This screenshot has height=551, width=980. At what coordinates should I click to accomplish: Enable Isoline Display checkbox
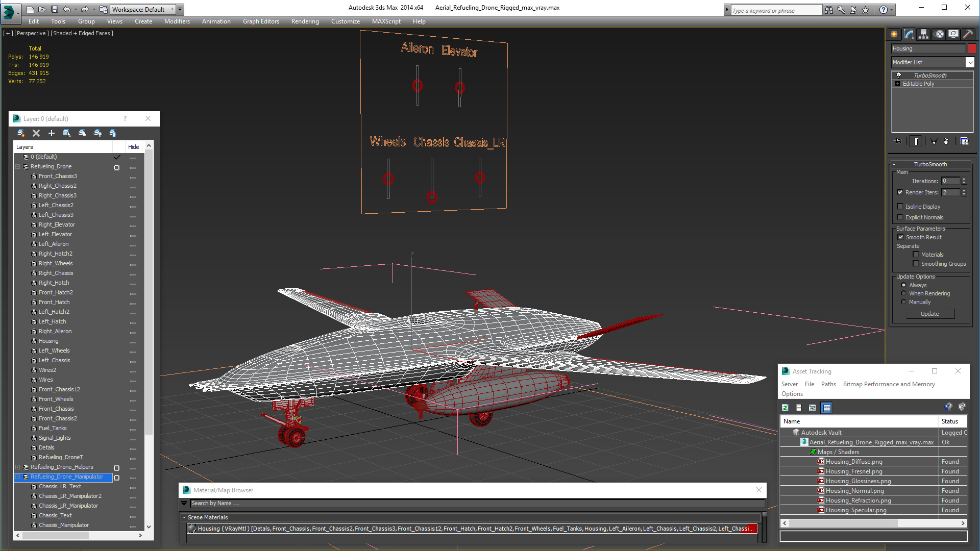tap(900, 207)
